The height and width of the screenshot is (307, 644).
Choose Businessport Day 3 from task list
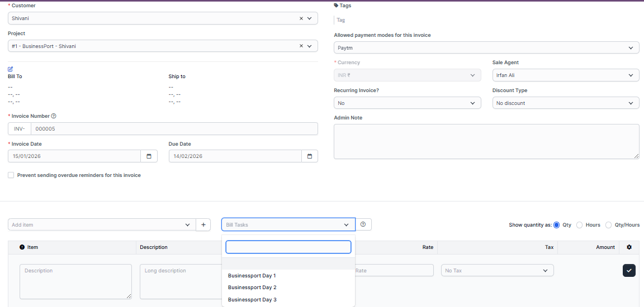click(252, 300)
